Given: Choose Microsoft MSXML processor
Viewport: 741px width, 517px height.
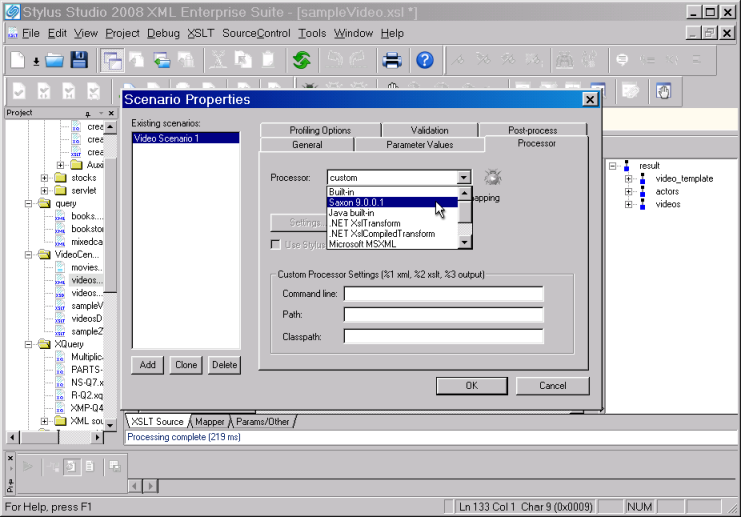Looking at the screenshot, I should tap(392, 244).
